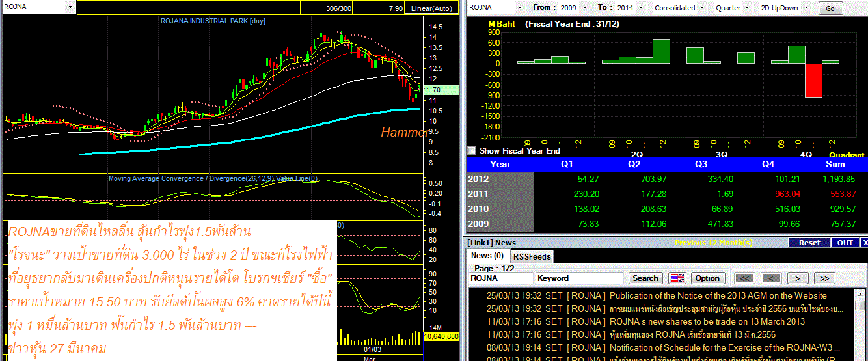Viewport: 868px width, 361px height.
Task: Close the news panel with X
Action: (x=864, y=243)
